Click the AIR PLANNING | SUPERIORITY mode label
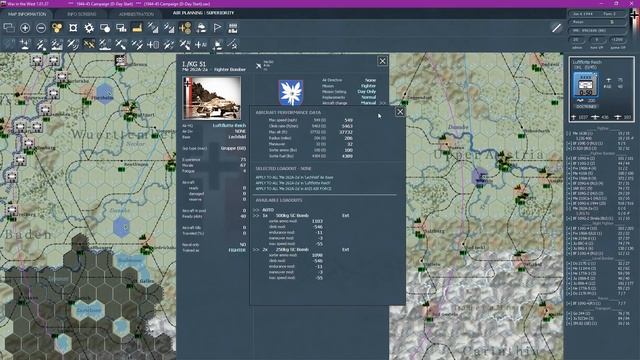Image resolution: width=640 pixels, height=360 pixels. pyautogui.click(x=203, y=13)
